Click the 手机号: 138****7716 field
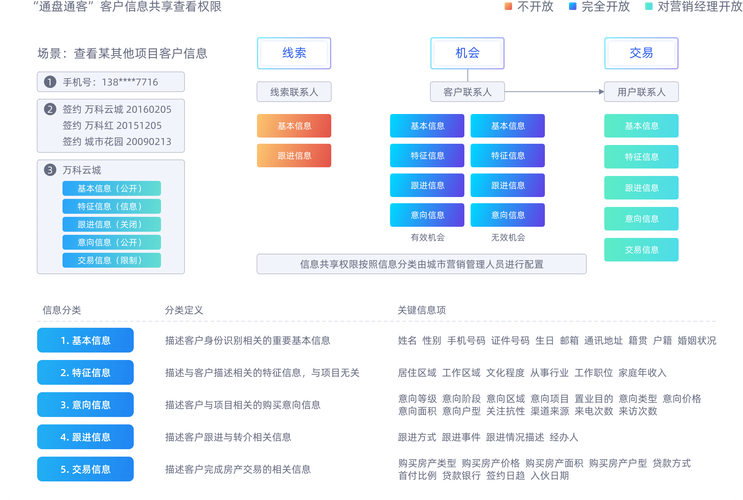 (111, 82)
